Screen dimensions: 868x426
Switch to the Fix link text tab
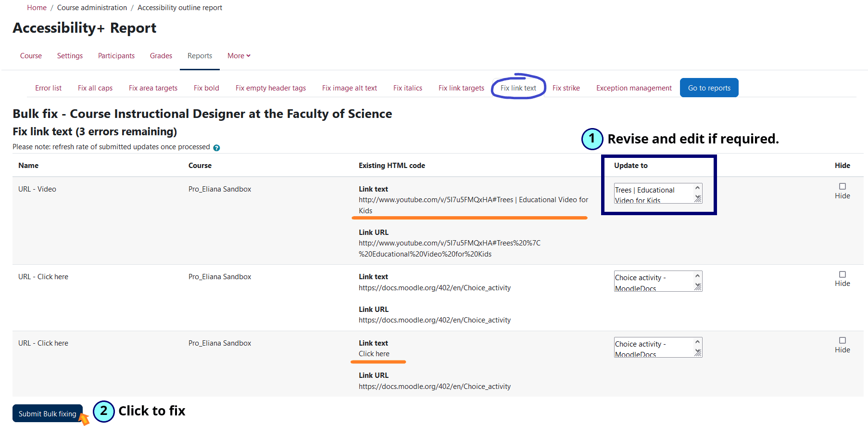click(x=518, y=88)
